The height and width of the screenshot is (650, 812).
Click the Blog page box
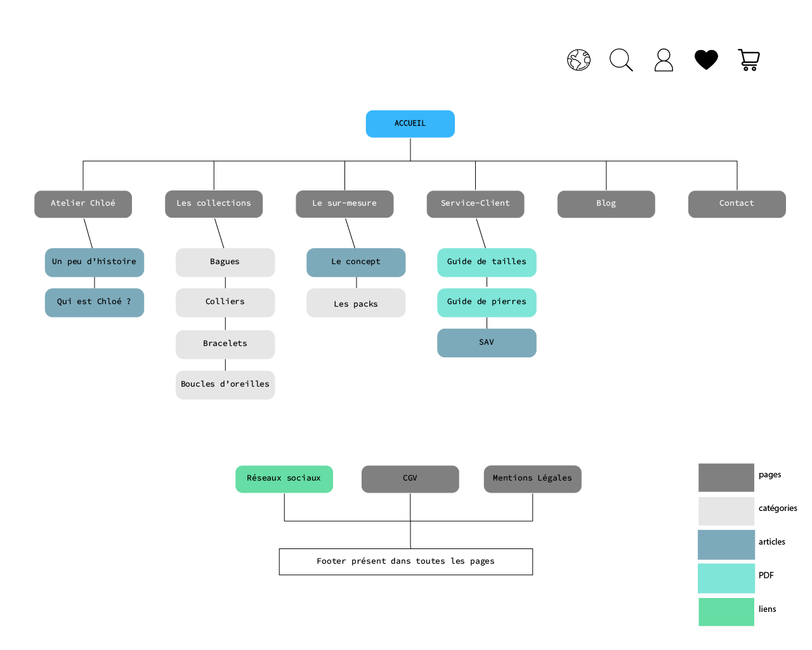coord(606,204)
